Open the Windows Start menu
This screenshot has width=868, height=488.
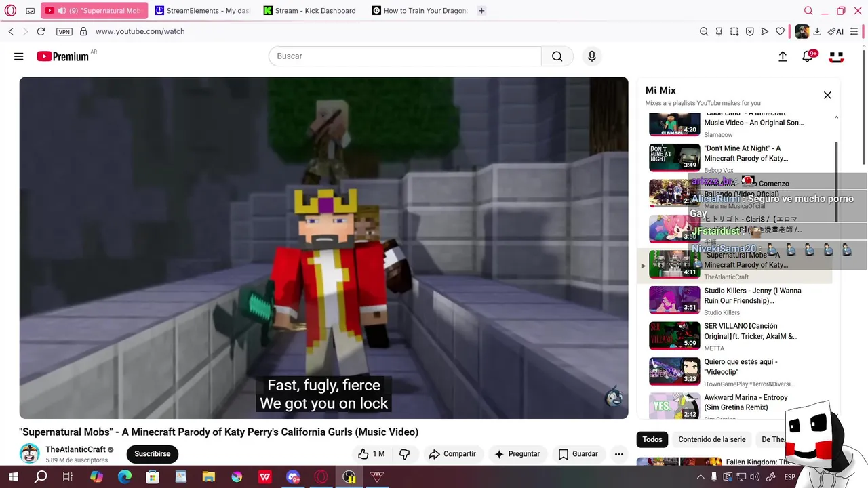pos(14,477)
